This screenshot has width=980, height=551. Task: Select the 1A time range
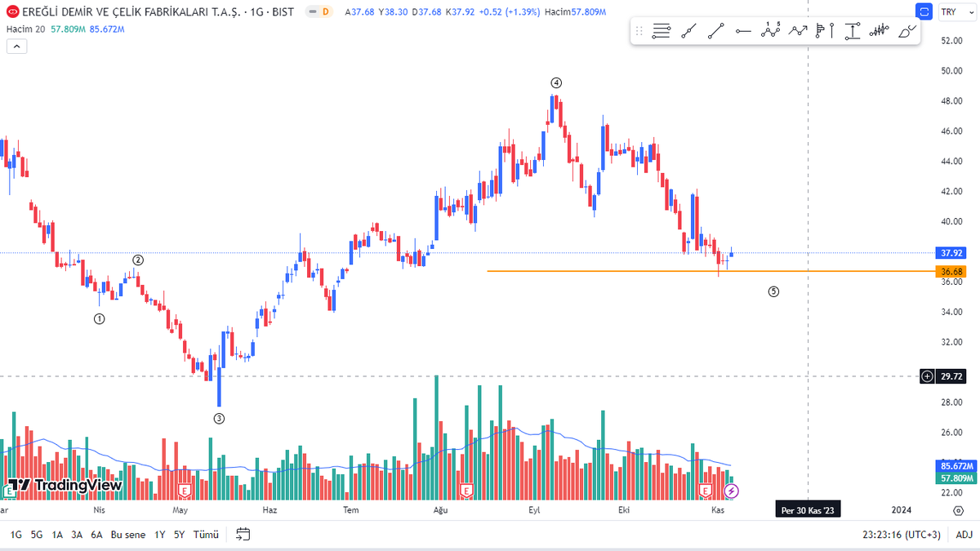(57, 535)
